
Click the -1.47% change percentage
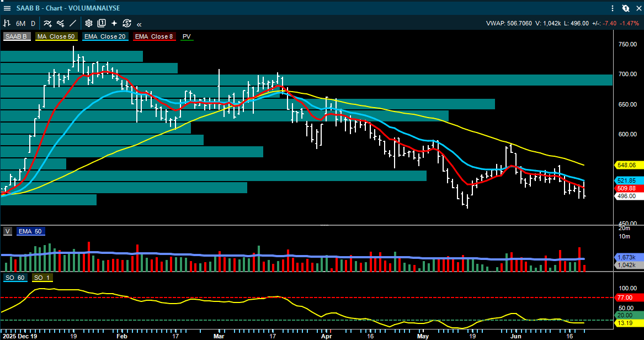[x=629, y=23]
